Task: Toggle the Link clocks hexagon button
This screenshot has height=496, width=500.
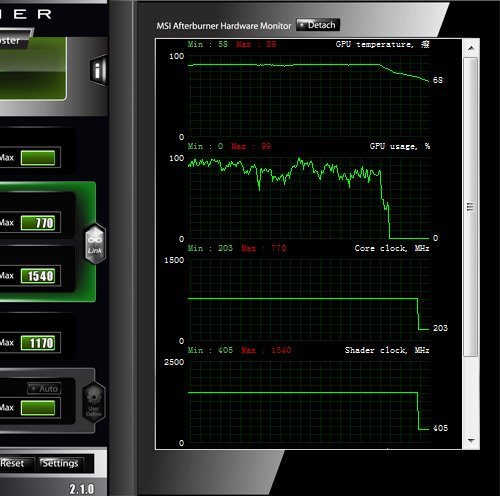Action: click(95, 244)
